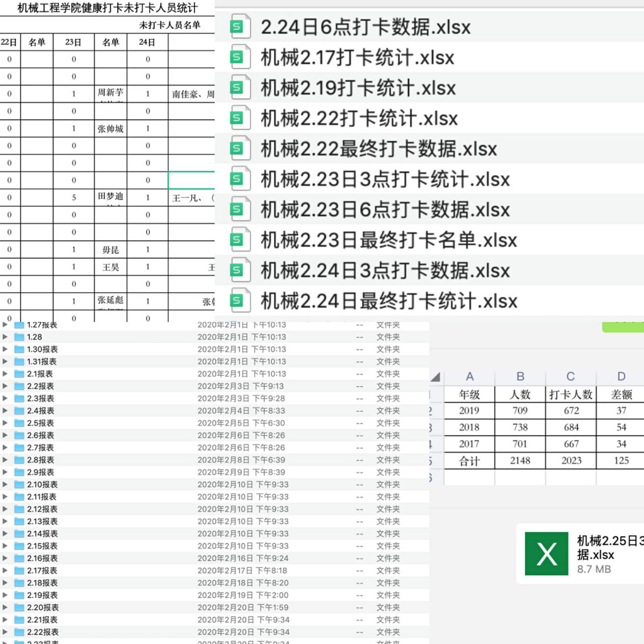Select the 2.17报表 folder row
Viewport: 644px width, 644px height.
42,571
